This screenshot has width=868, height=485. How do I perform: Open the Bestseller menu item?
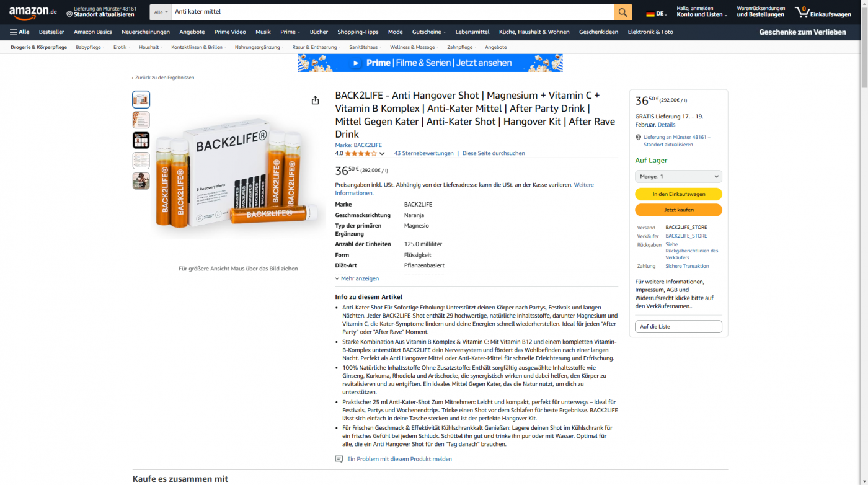pyautogui.click(x=51, y=32)
